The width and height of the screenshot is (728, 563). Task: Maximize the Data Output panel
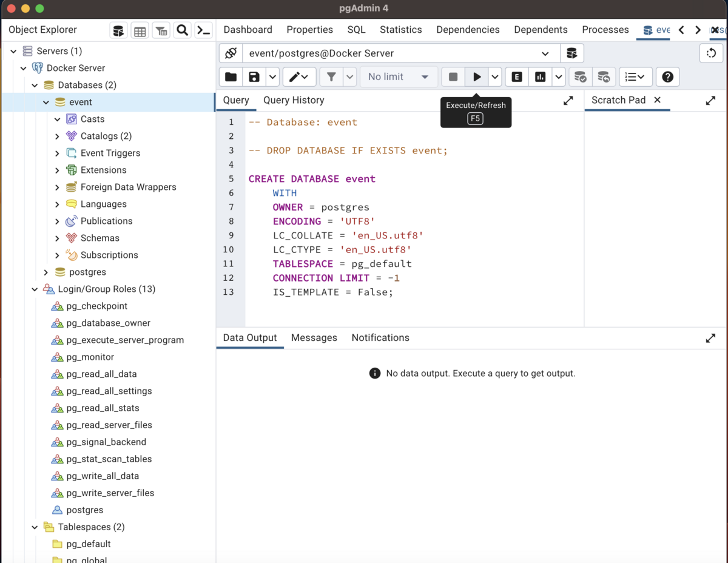tap(711, 339)
